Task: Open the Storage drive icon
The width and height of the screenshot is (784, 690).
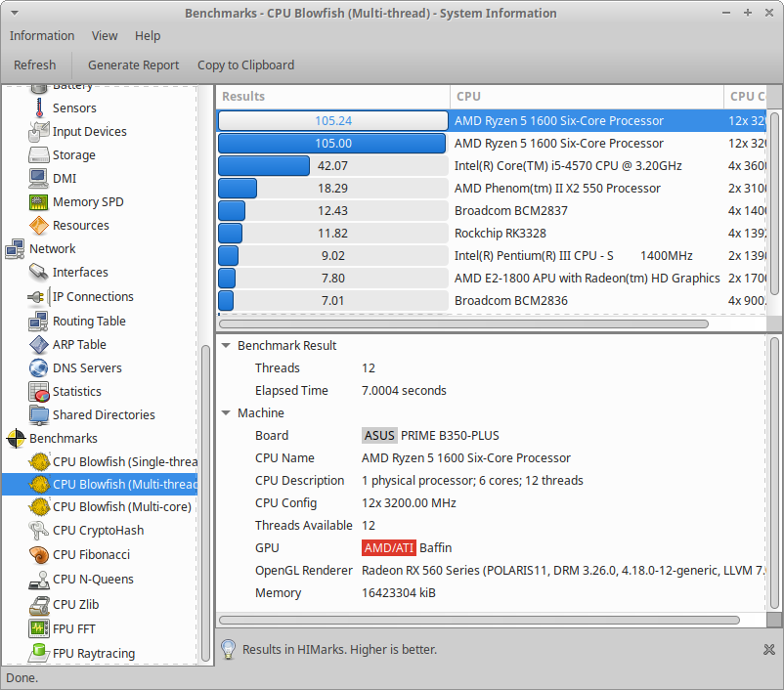Action: [x=38, y=155]
